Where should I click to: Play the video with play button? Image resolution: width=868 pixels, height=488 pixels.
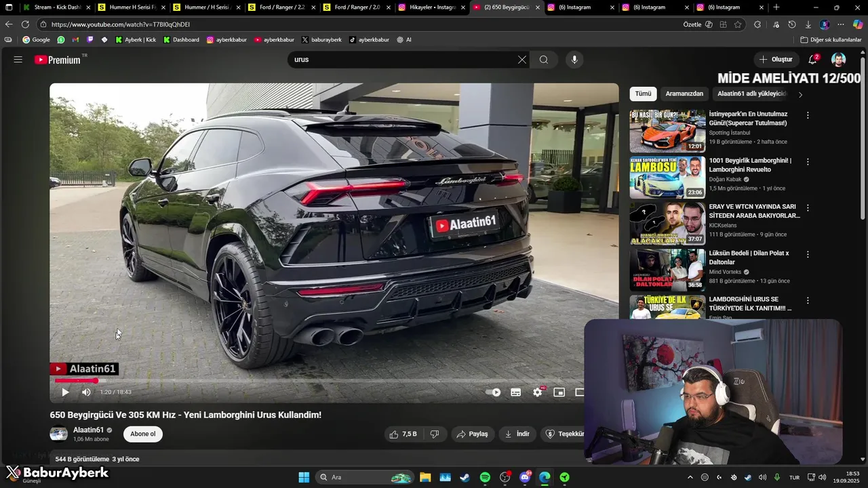click(65, 392)
